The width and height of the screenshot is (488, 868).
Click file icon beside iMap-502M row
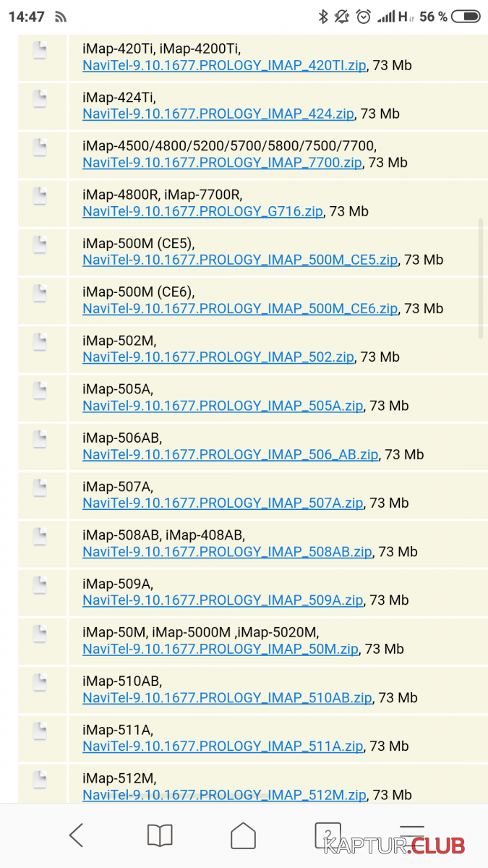pos(40,342)
